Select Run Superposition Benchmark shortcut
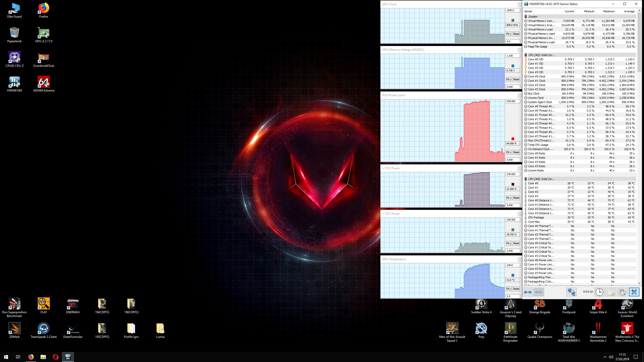Viewport: 644px width, 362px height. 14,308
